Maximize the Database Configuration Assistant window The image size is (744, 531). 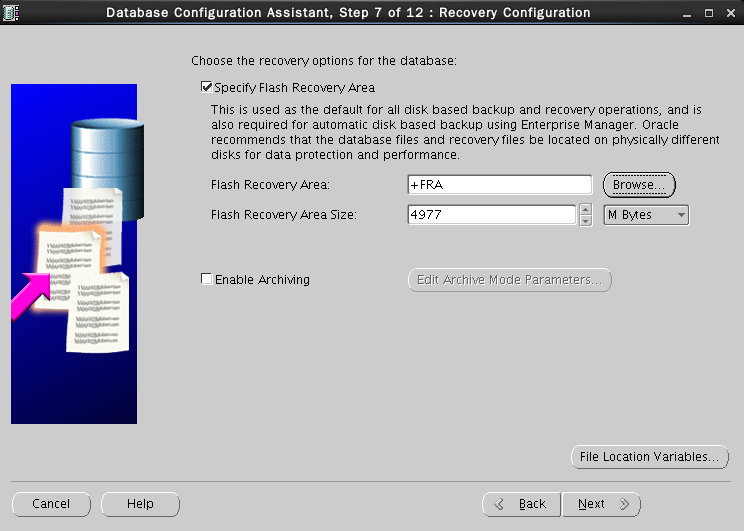point(708,13)
